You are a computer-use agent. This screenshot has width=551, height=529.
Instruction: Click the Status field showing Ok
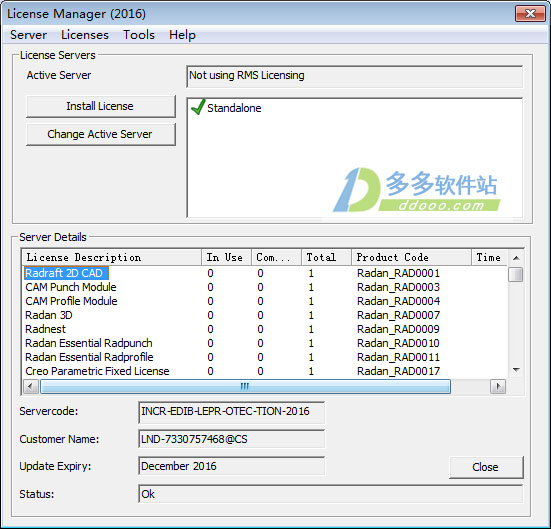[330, 494]
